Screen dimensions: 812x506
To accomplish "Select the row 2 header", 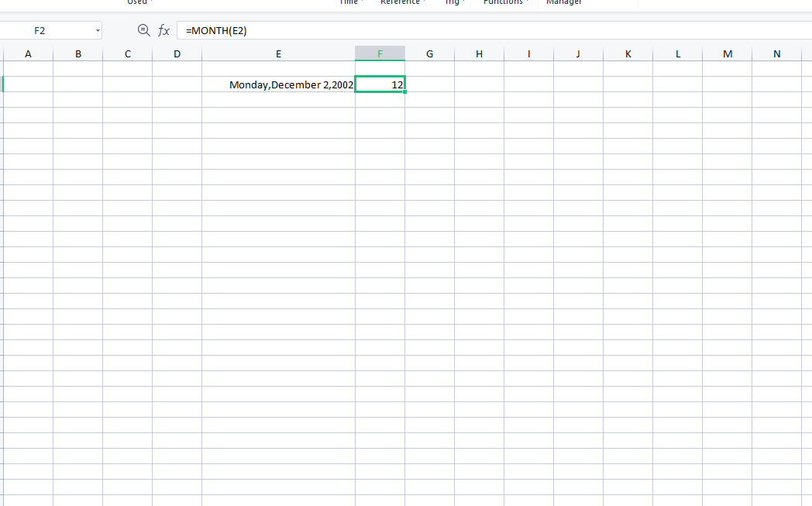I will [x=2, y=84].
